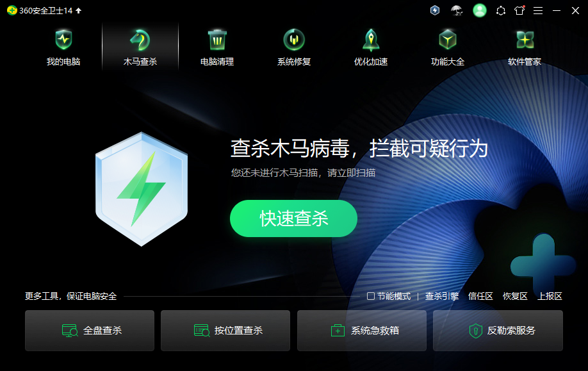Click the plugin puzzle icon in title bar

tap(501, 10)
